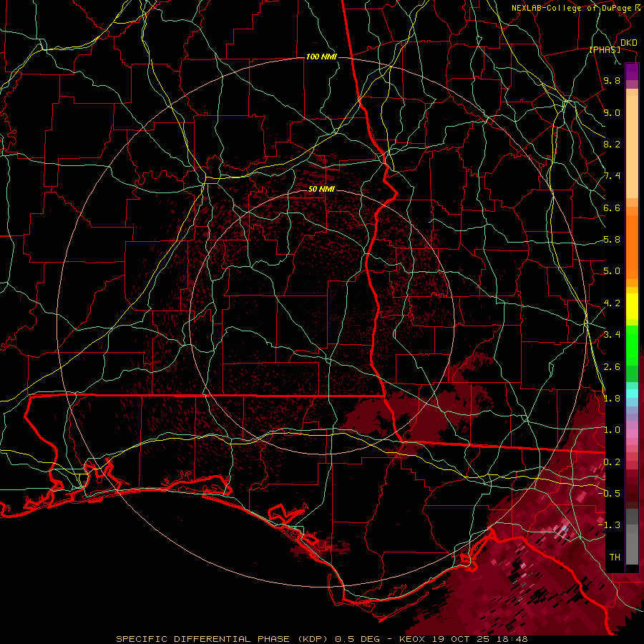Select the 3.4 scale label

pyautogui.click(x=612, y=335)
